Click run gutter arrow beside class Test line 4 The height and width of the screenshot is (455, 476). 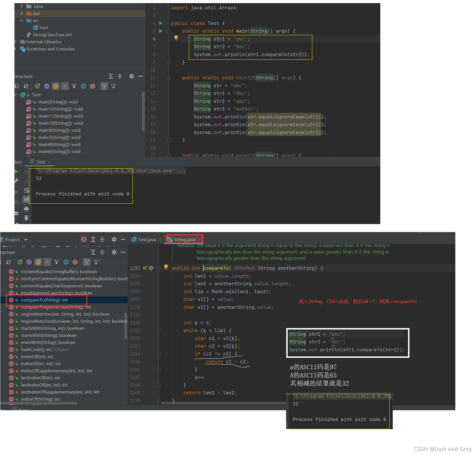point(161,23)
